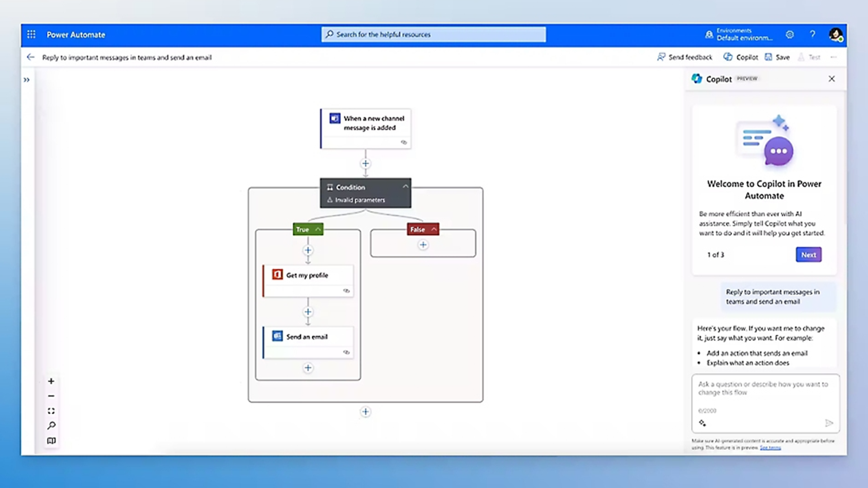Focus the search for helpful resources box
Screen dimensions: 868x488
click(434, 34)
